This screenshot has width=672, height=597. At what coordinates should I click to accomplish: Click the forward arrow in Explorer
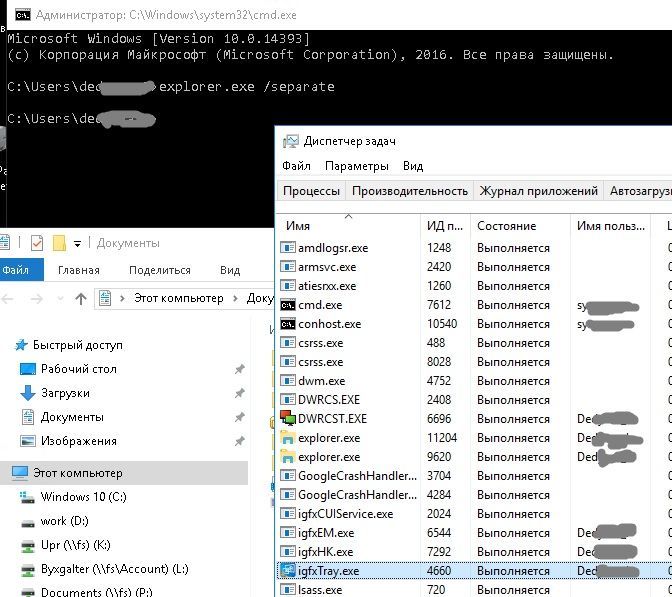[x=36, y=299]
